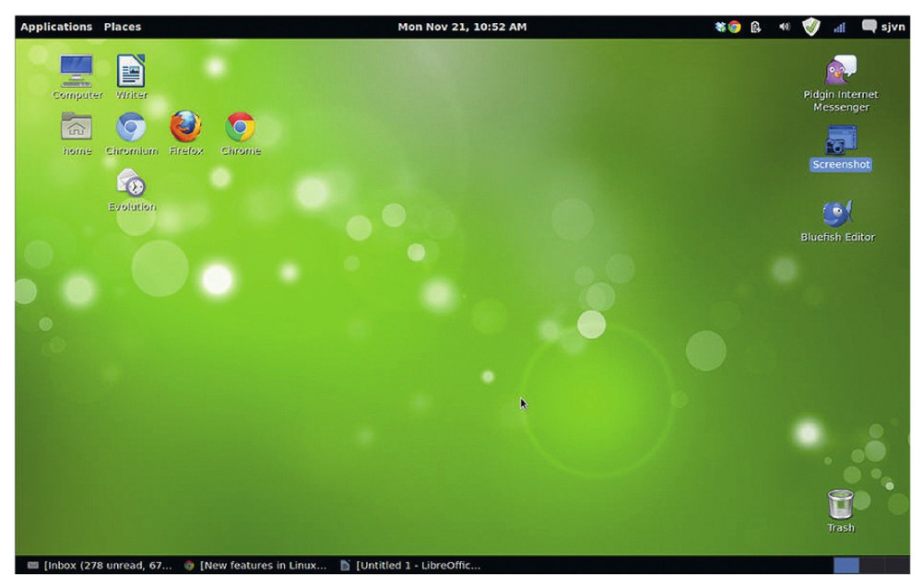
Task: Select the Trash icon on desktop
Action: pyautogui.click(x=840, y=505)
